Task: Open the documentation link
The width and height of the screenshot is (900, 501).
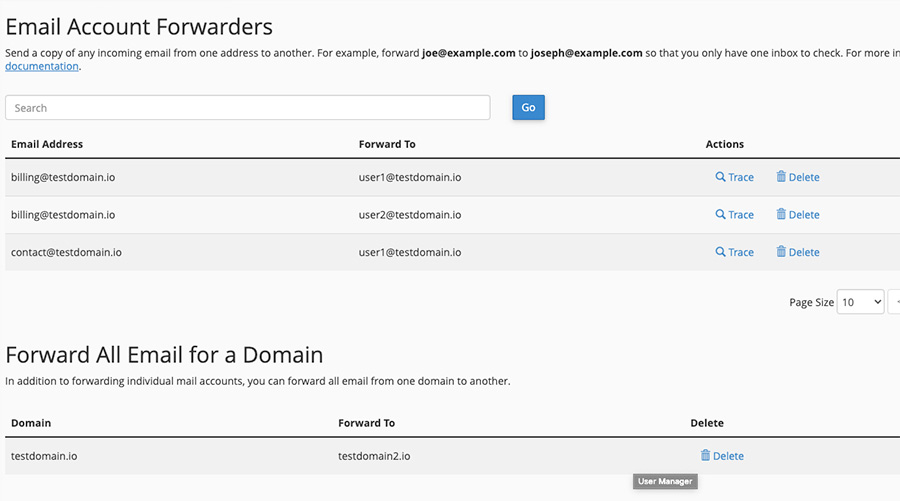Action: tap(42, 67)
